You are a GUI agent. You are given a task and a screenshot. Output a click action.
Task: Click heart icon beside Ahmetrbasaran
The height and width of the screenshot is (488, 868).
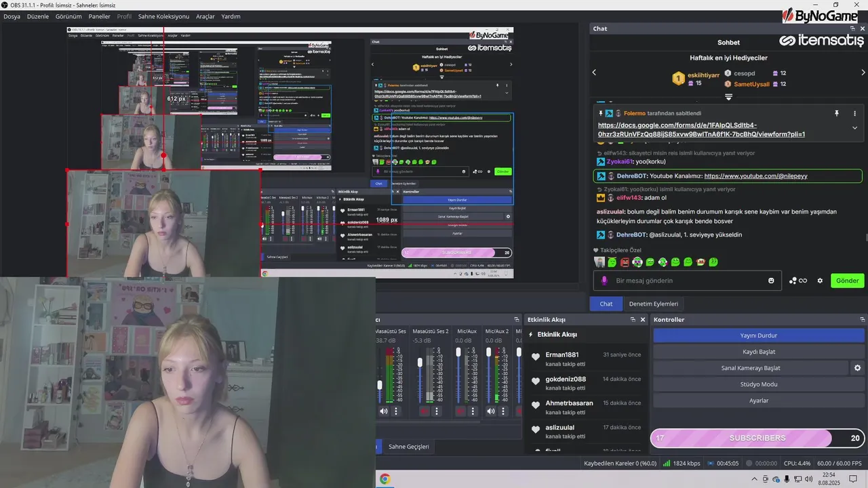(535, 405)
